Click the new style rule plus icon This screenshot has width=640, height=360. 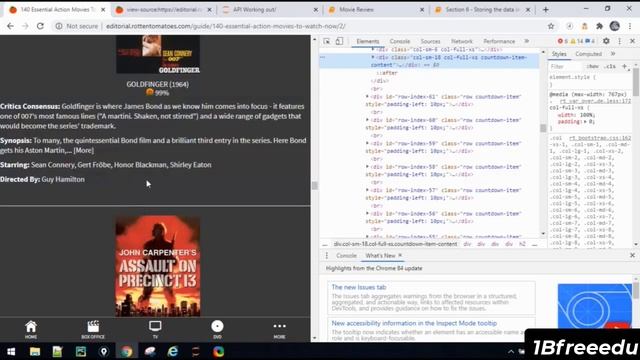[624, 66]
